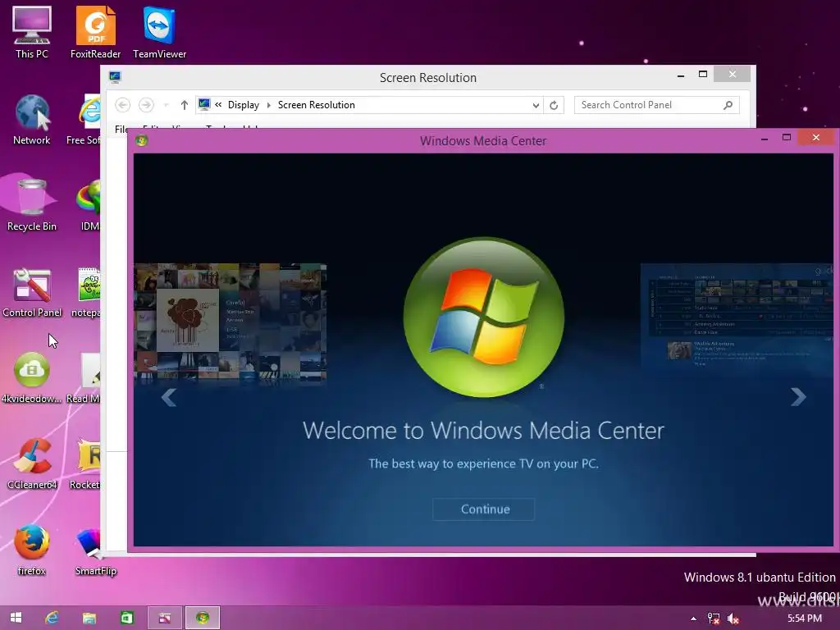Click the Continue button in Media Center
The width and height of the screenshot is (840, 630).
(484, 509)
